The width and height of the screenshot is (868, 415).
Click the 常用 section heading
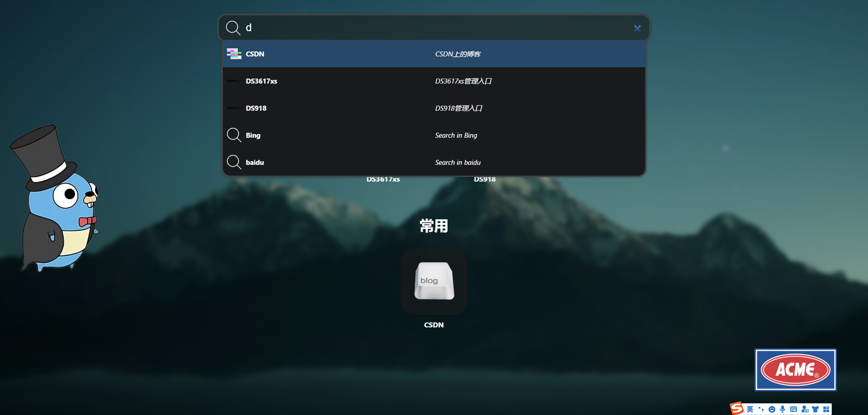(434, 225)
